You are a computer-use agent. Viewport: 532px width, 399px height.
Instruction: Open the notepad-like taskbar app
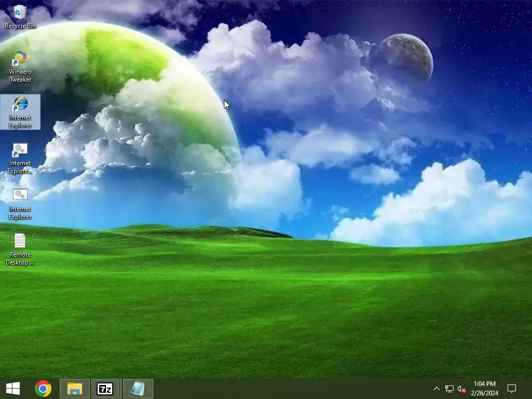(x=138, y=389)
